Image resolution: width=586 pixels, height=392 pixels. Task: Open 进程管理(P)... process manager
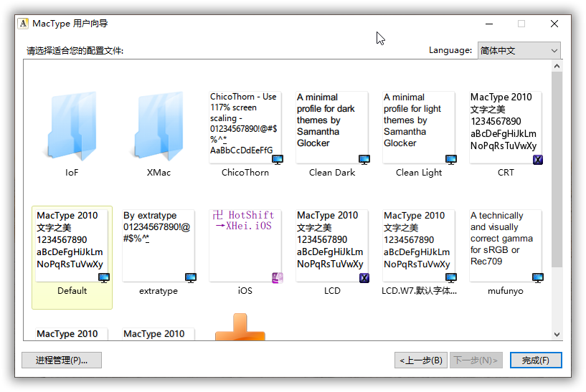62,360
